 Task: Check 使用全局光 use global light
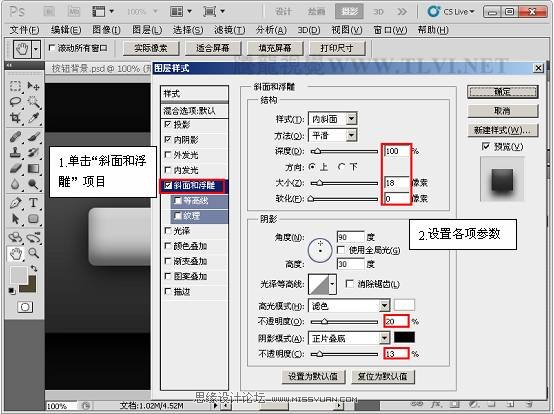click(x=341, y=250)
